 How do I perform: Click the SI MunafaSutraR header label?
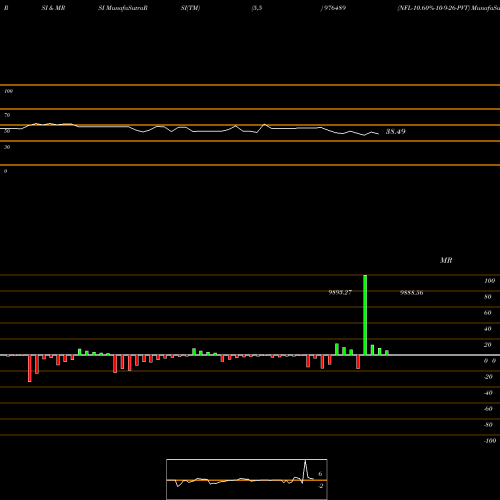click(123, 8)
